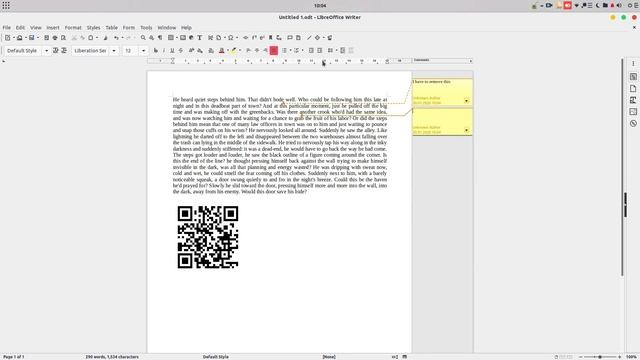Toggle Print Preview icon
This screenshot has height=360, width=640.
63,38
